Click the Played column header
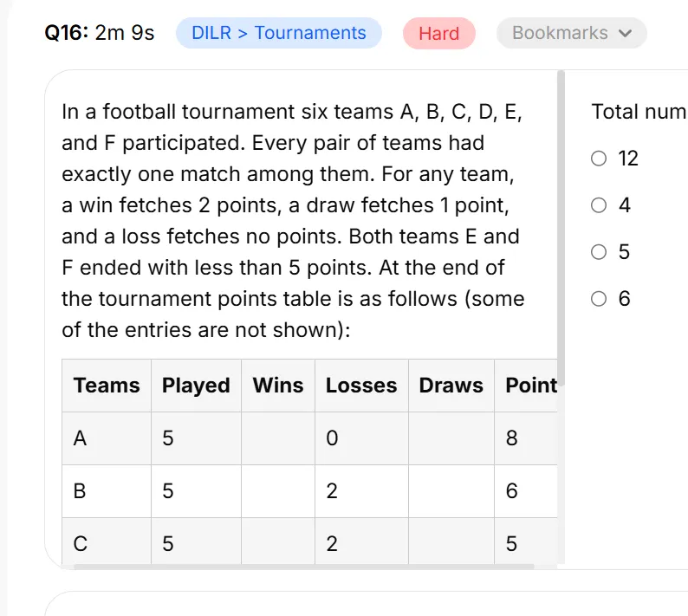This screenshot has width=688, height=616. [196, 386]
